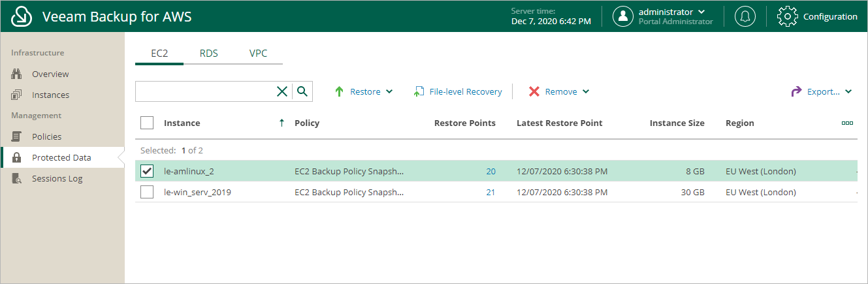The image size is (868, 284).
Task: Uncheck the le-amlinux_2 row checkbox
Action: 147,171
